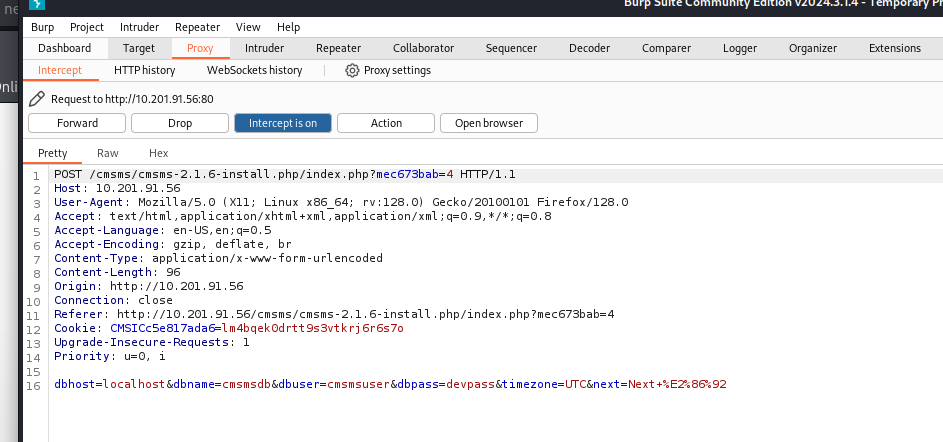Switch to the Dashboard tab

click(x=64, y=48)
